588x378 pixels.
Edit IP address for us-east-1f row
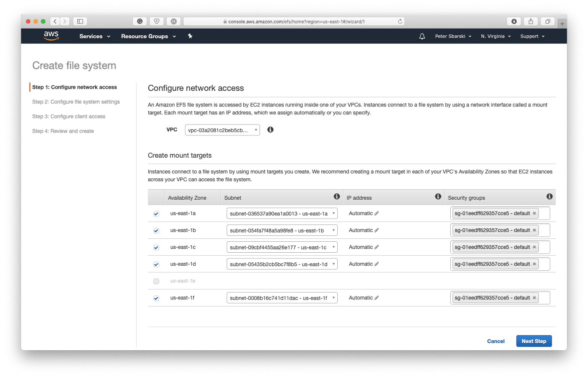click(x=377, y=298)
